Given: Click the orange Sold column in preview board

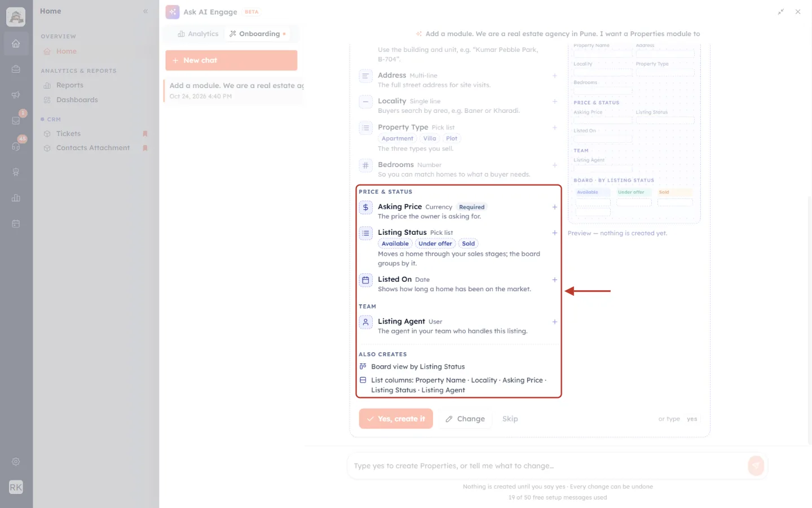Looking at the screenshot, I should 675,192.
